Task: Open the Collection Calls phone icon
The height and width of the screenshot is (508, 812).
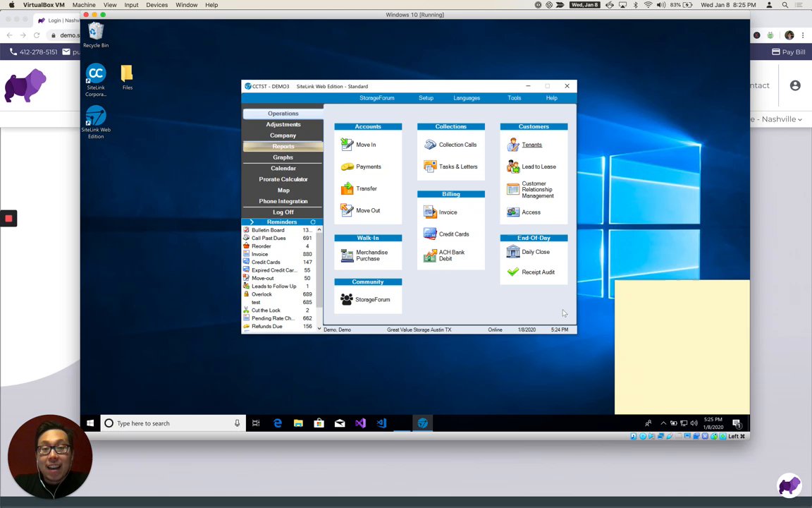Action: tap(430, 144)
